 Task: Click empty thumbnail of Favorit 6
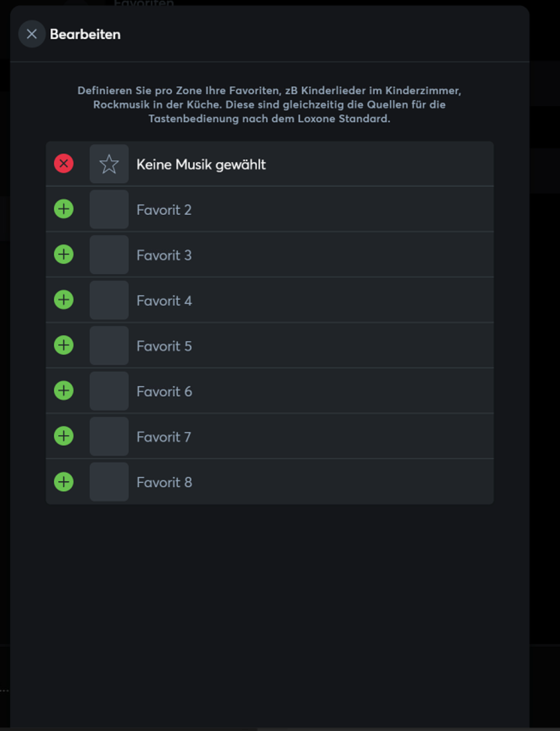coord(109,391)
